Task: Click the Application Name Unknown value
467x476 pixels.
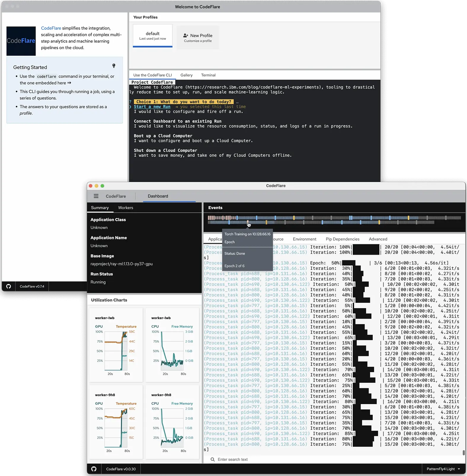Action: point(99,246)
